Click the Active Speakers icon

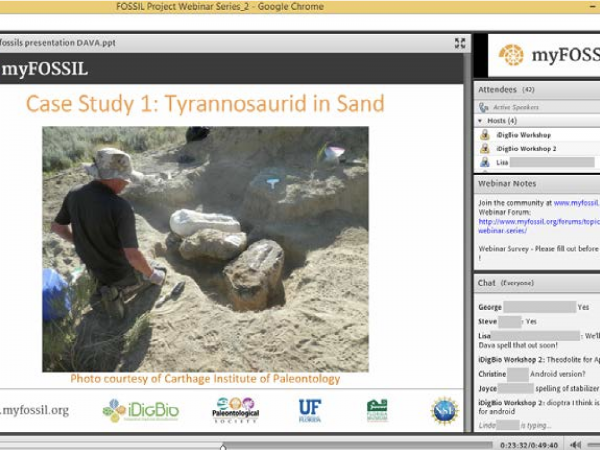tap(484, 107)
